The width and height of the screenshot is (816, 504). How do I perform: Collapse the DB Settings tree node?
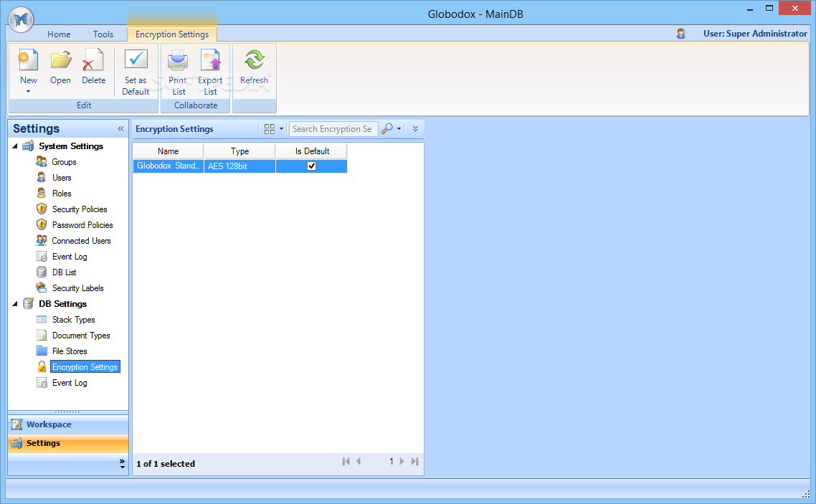15,304
